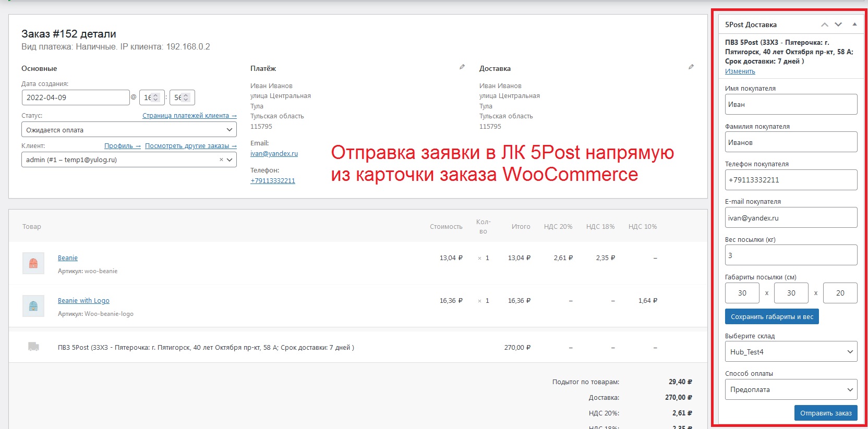This screenshot has height=429, width=868.
Task: Click the pencil icon next to Платёж
Action: pyautogui.click(x=462, y=67)
